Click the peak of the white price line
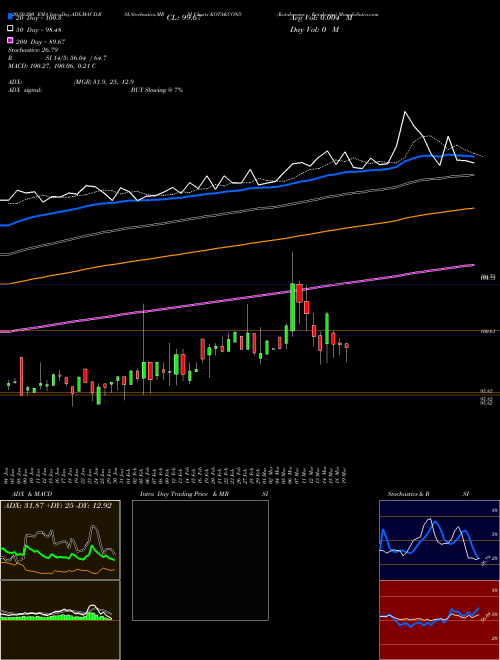500x660 pixels. tap(405, 112)
